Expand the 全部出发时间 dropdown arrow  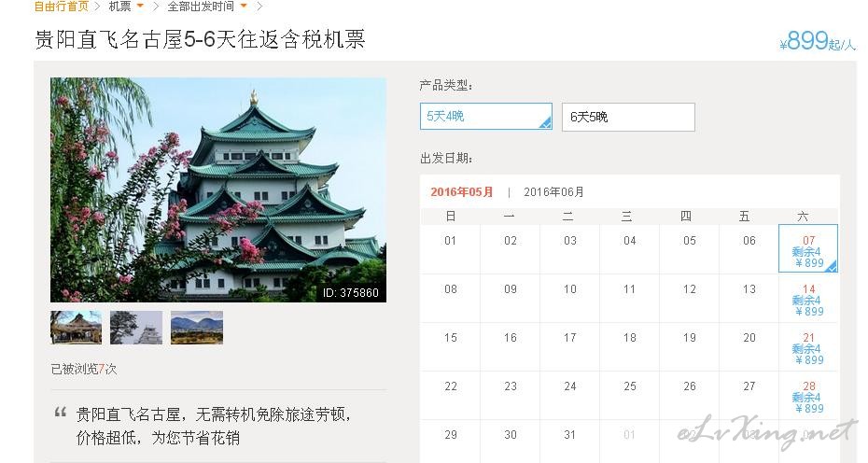[x=243, y=7]
